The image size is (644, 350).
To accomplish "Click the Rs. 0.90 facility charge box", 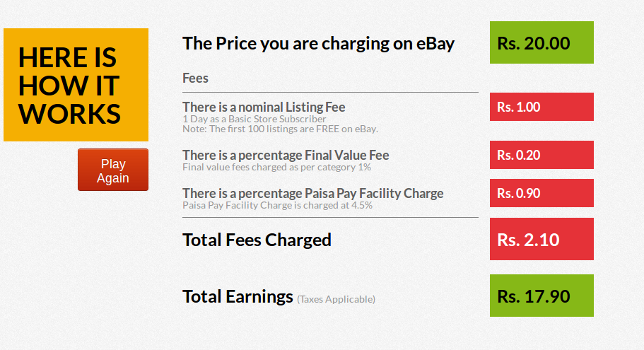I will click(541, 193).
